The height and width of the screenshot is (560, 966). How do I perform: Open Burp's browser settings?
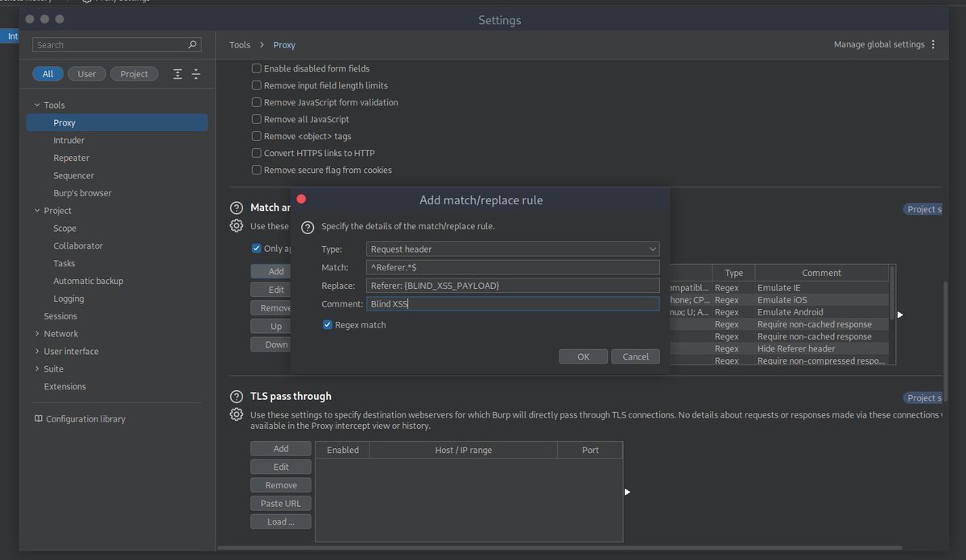click(83, 193)
